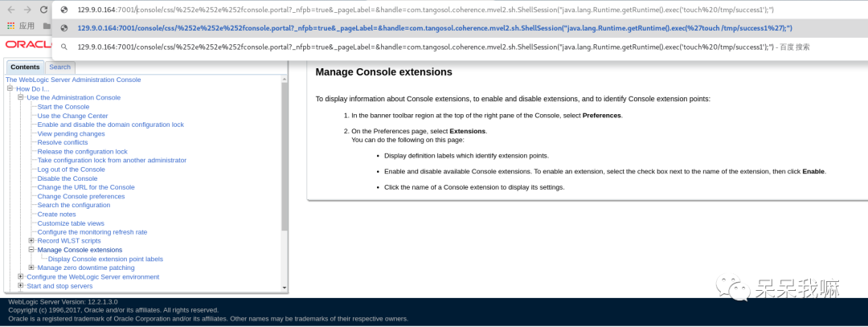Click the WebLogic Server Version 12.2.1.3.0 text
Screen dimensions: 868x327
coord(63,301)
